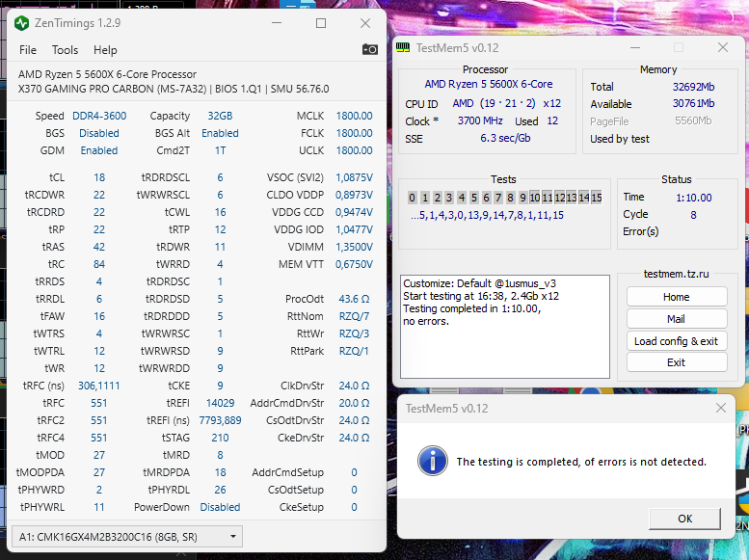
Task: Click the tRFC (ns) value 306,1111
Action: 99,386
